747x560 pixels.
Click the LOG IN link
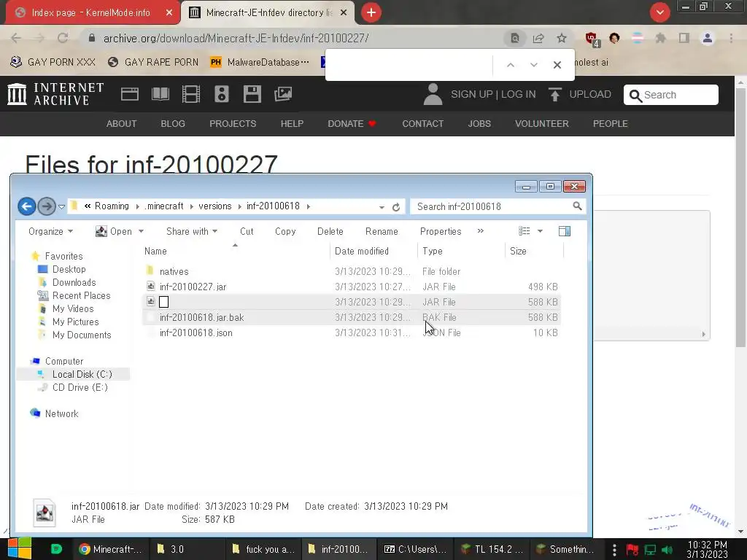pos(519,94)
